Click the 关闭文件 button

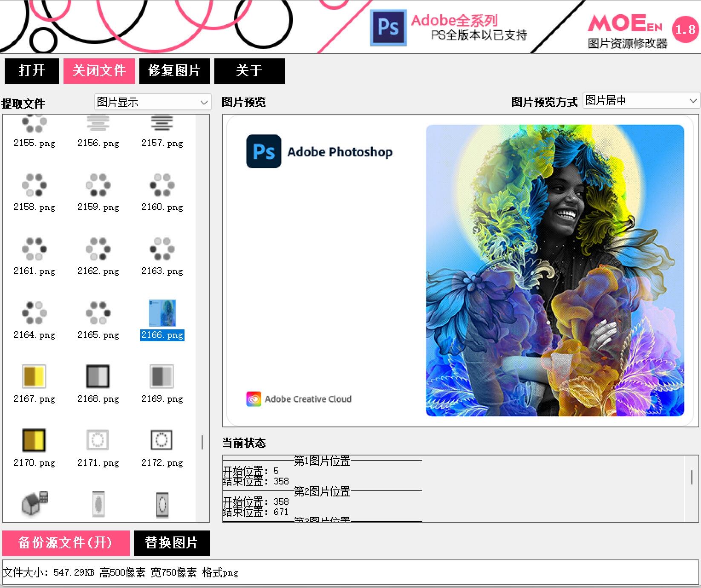click(x=99, y=71)
